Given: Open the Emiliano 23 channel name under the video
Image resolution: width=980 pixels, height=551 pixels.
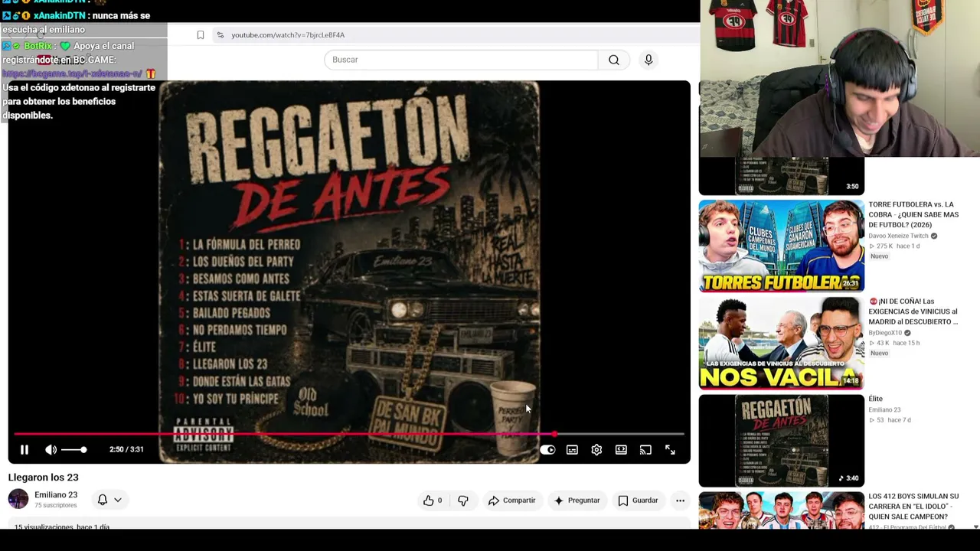Looking at the screenshot, I should [x=56, y=495].
